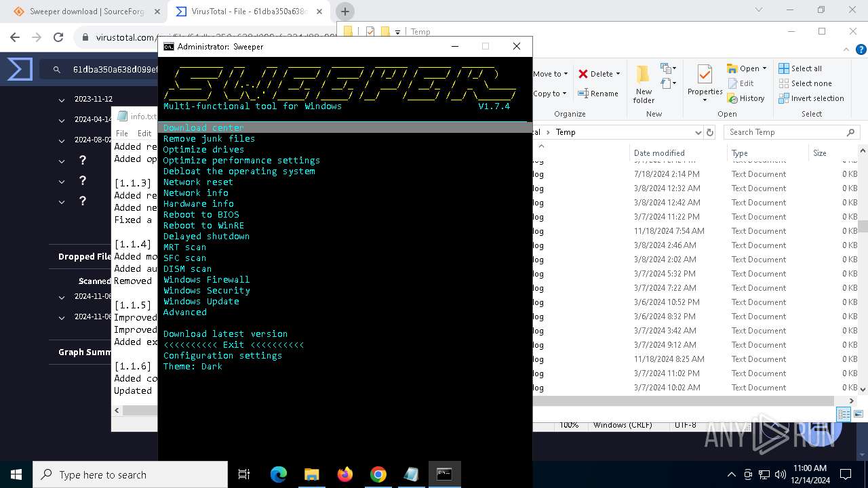The image size is (868, 488).
Task: Click the History icon in Open group
Action: point(732,98)
